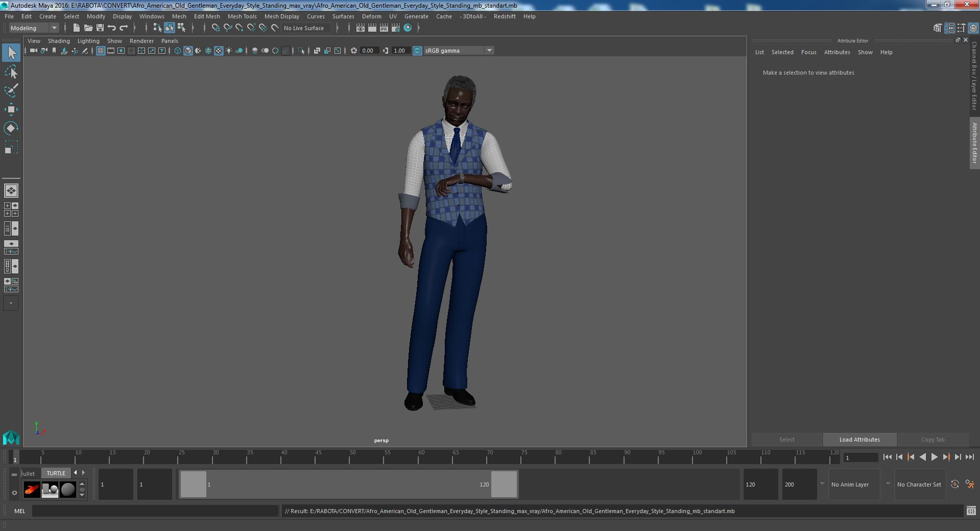Open the Windows menu
Image resolution: width=980 pixels, height=531 pixels.
(x=152, y=16)
